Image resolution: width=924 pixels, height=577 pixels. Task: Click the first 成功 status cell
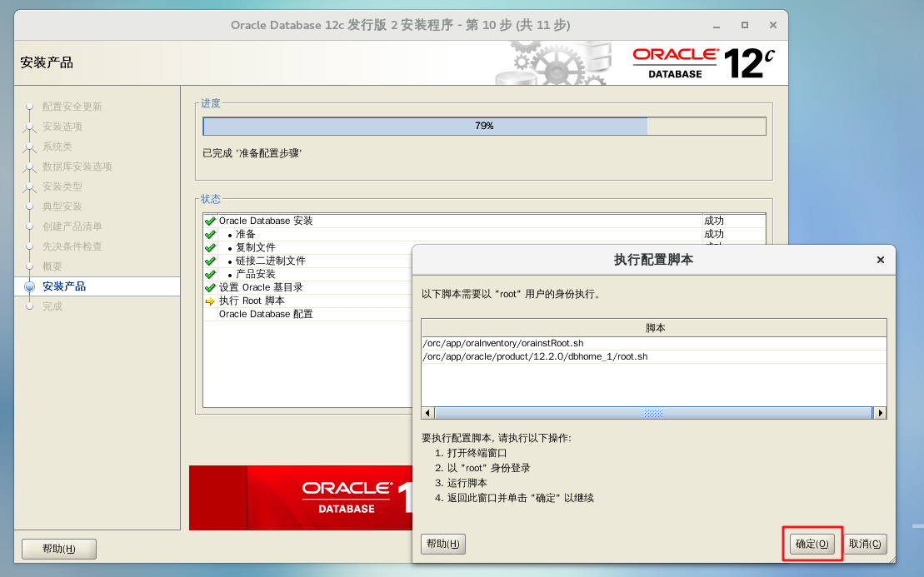point(734,221)
